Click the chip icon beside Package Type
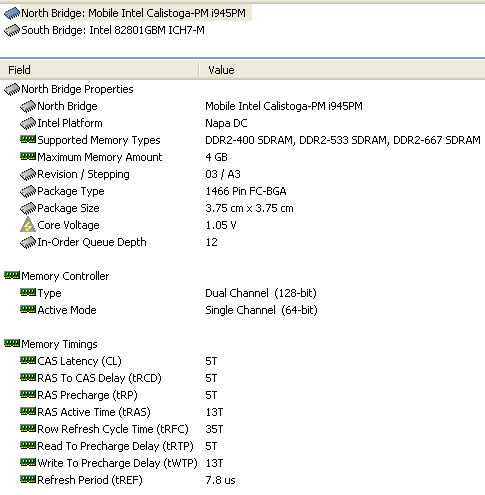The width and height of the screenshot is (485, 495). click(28, 191)
